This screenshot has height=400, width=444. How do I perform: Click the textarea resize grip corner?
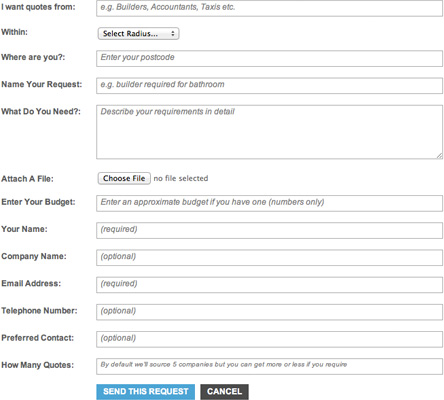click(439, 156)
